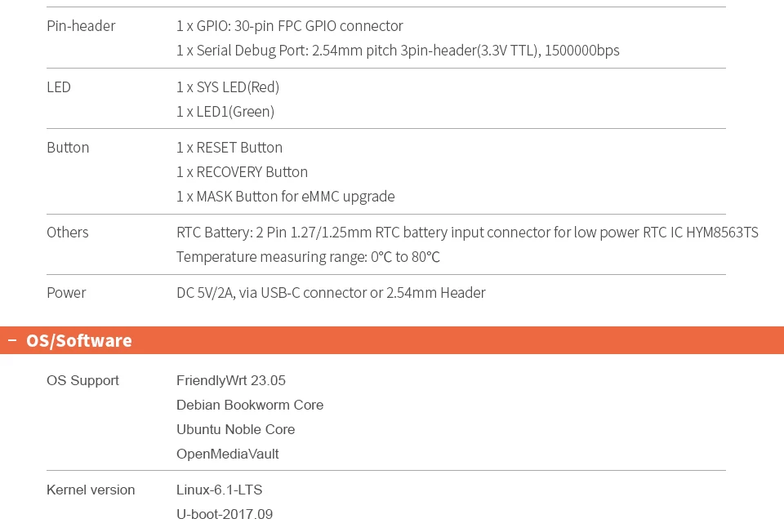Click the OpenMediaVault entry
The height and width of the screenshot is (532, 784).
tap(228, 454)
